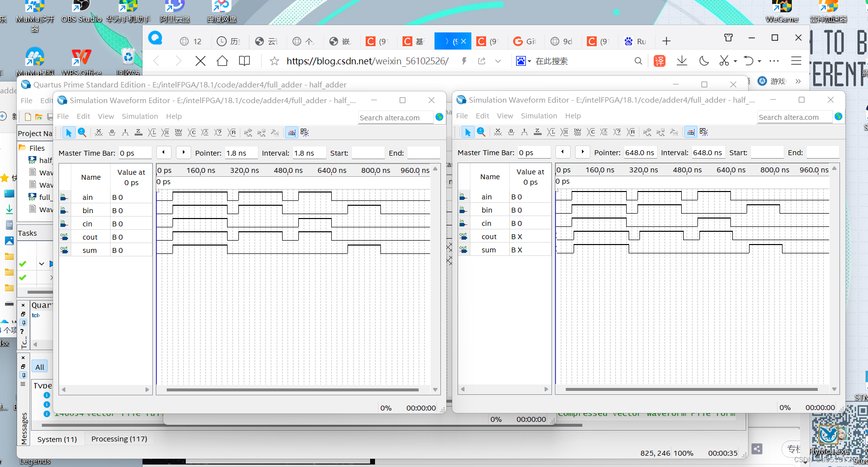Select the zoom tool in left waveform editor
This screenshot has width=868, height=467.
[82, 133]
